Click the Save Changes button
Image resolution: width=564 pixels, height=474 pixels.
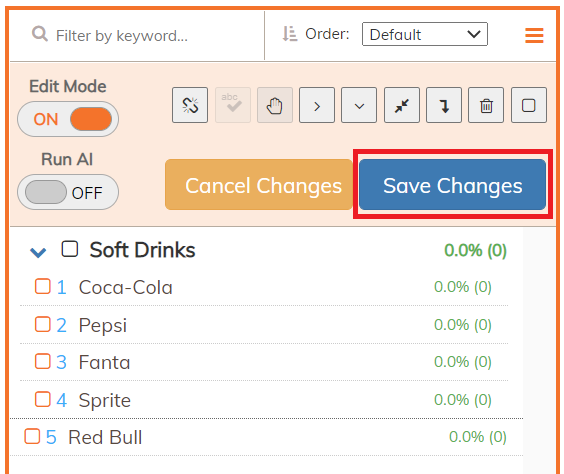point(452,184)
